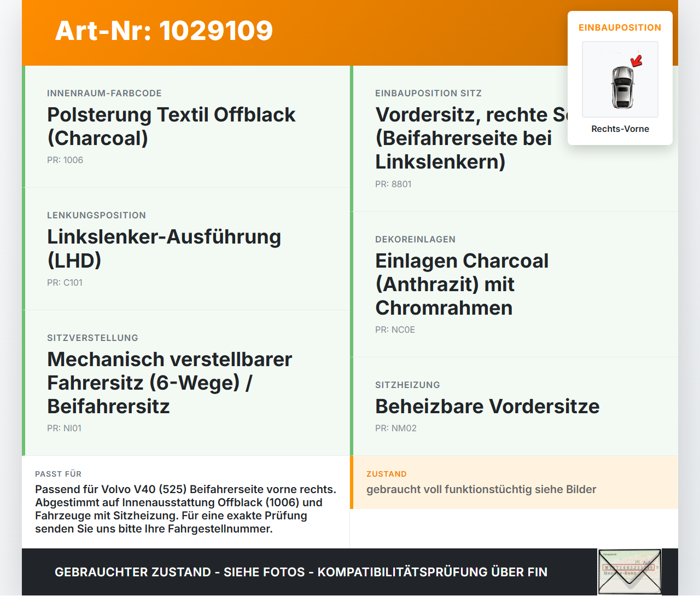Open the vehicle registration document thumbnail

tap(629, 572)
